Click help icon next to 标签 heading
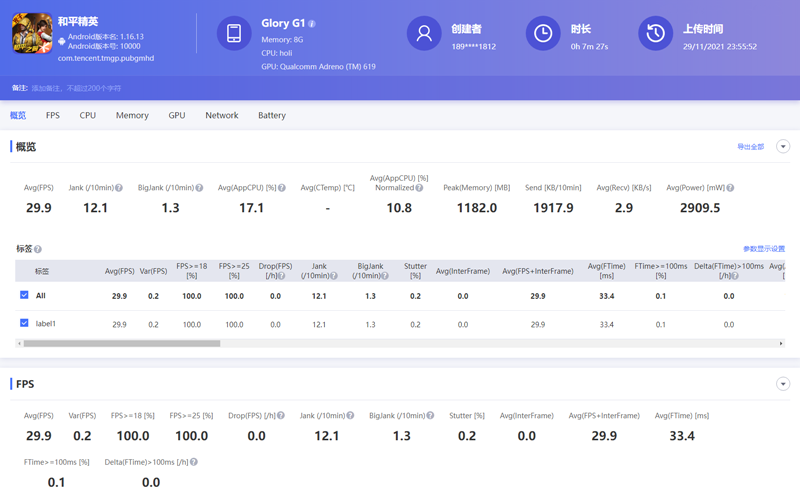800x496 pixels. click(x=38, y=249)
